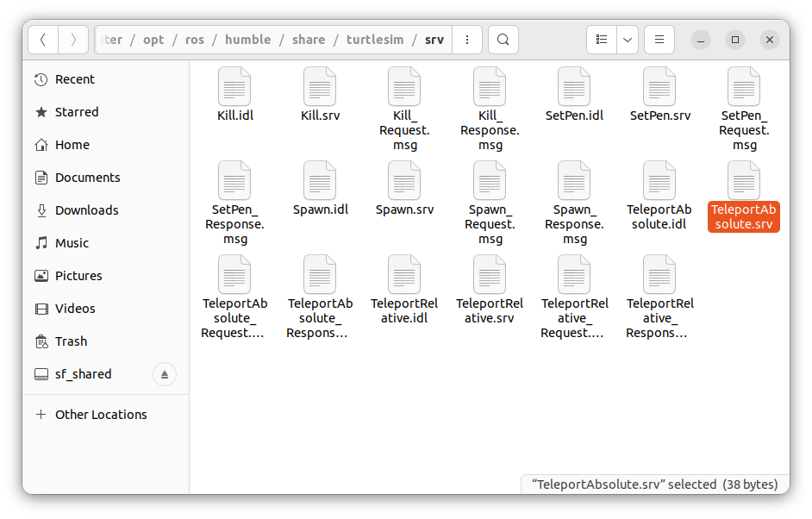Minimize the file manager window
The height and width of the screenshot is (519, 812).
[x=701, y=40]
